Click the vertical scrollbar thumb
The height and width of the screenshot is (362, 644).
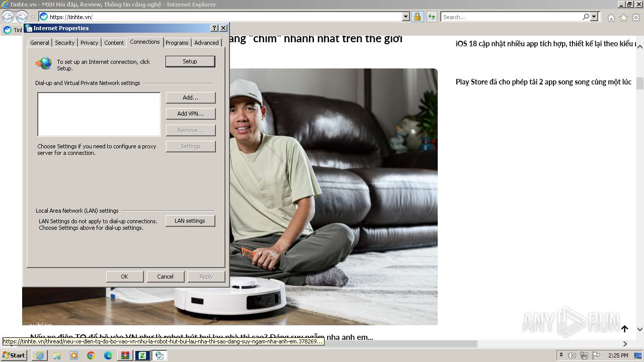(x=640, y=83)
